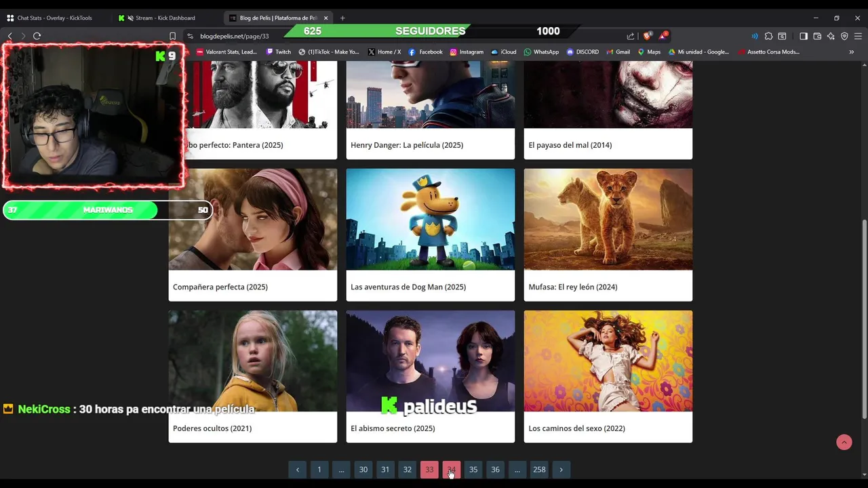Image resolution: width=868 pixels, height=488 pixels.
Task: Open Mufasa: El rey león poster
Action: pyautogui.click(x=608, y=219)
